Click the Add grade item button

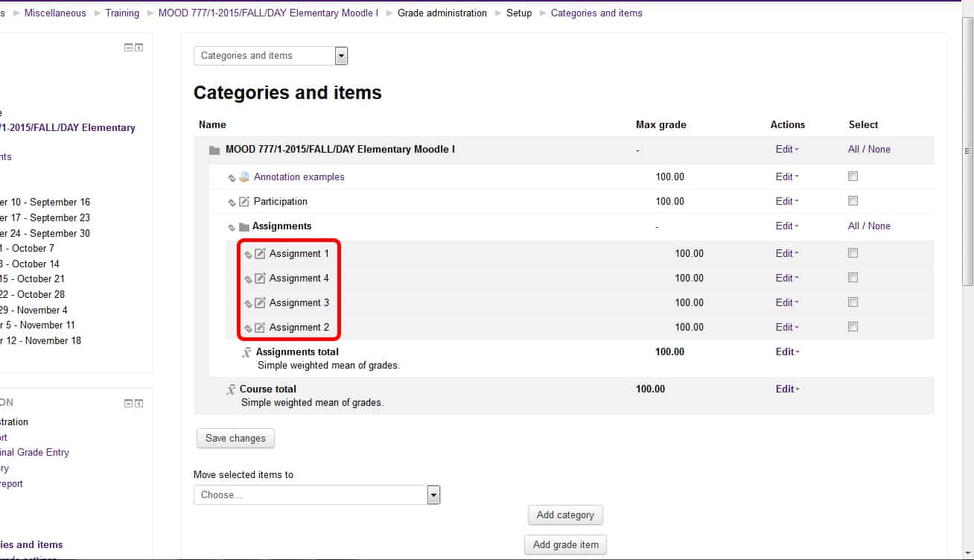[x=565, y=545]
